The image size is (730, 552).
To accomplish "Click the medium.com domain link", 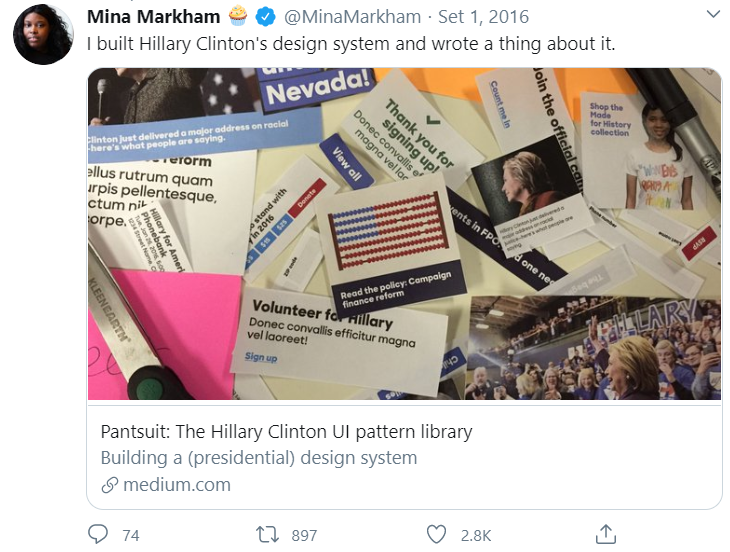I will (177, 485).
